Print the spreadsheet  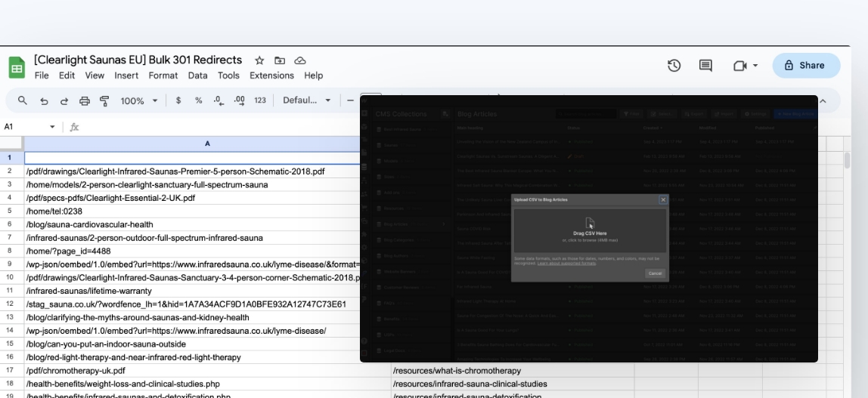[84, 100]
